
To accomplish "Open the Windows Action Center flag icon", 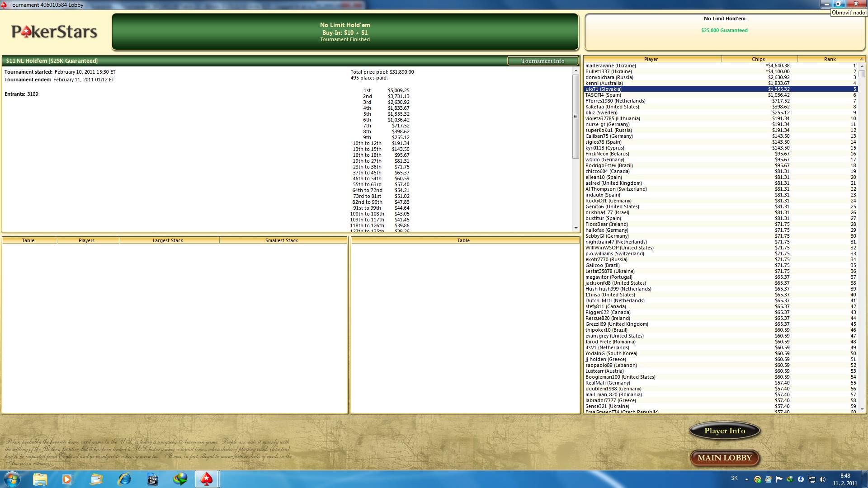I will tap(779, 479).
